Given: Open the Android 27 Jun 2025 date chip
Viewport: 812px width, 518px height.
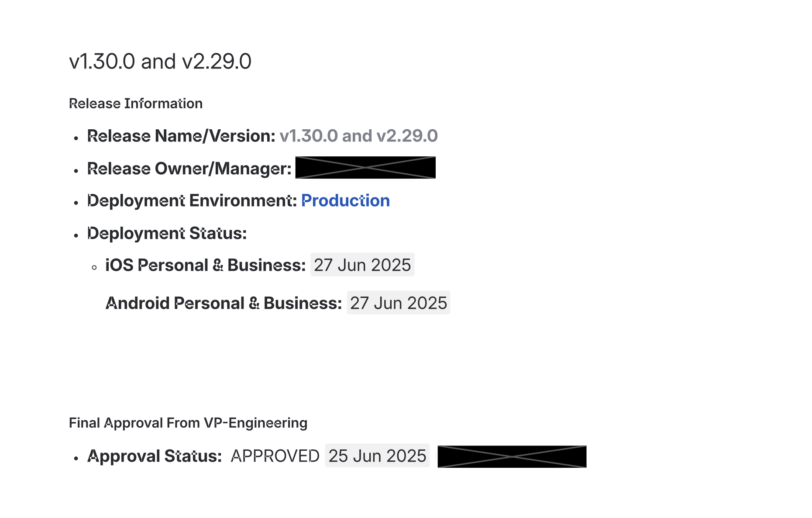Looking at the screenshot, I should [x=399, y=303].
